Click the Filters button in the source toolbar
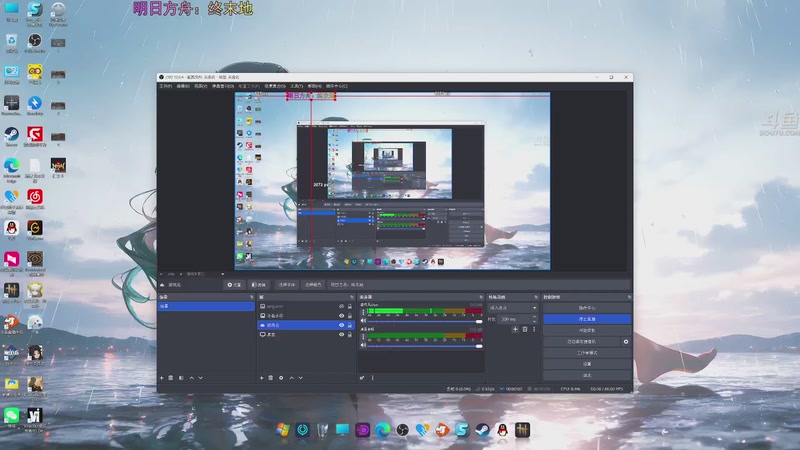Viewport: 800px width, 450px height. 259,285
